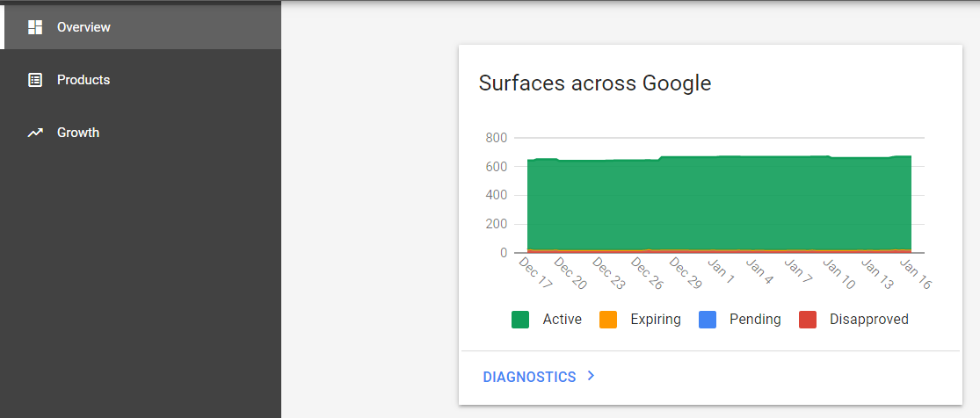Screen dimensions: 980x418
Task: Click the Dec 23 axis label
Action: (607, 274)
